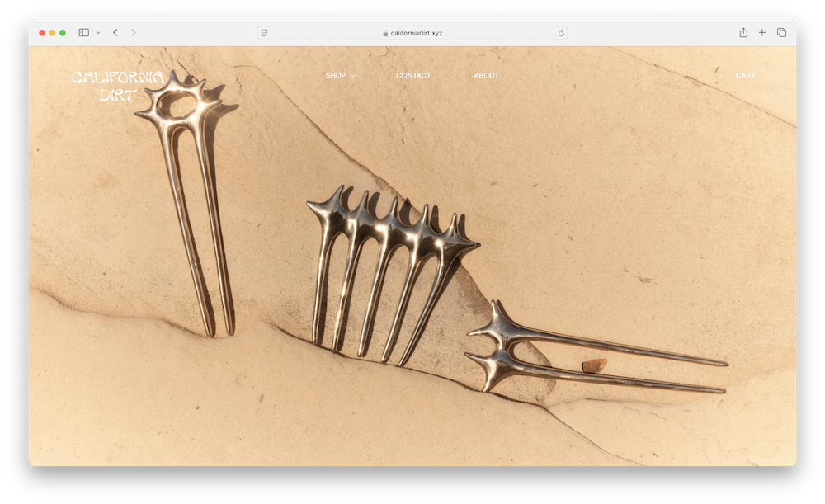Viewport: 825px width, 504px height.
Task: Click the californiadirt.xyz address field
Action: 412,33
